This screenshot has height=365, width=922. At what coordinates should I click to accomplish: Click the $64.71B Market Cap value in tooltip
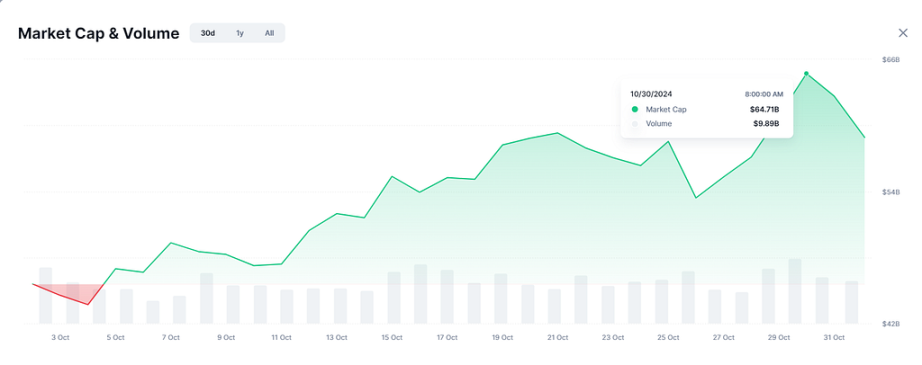coord(764,109)
